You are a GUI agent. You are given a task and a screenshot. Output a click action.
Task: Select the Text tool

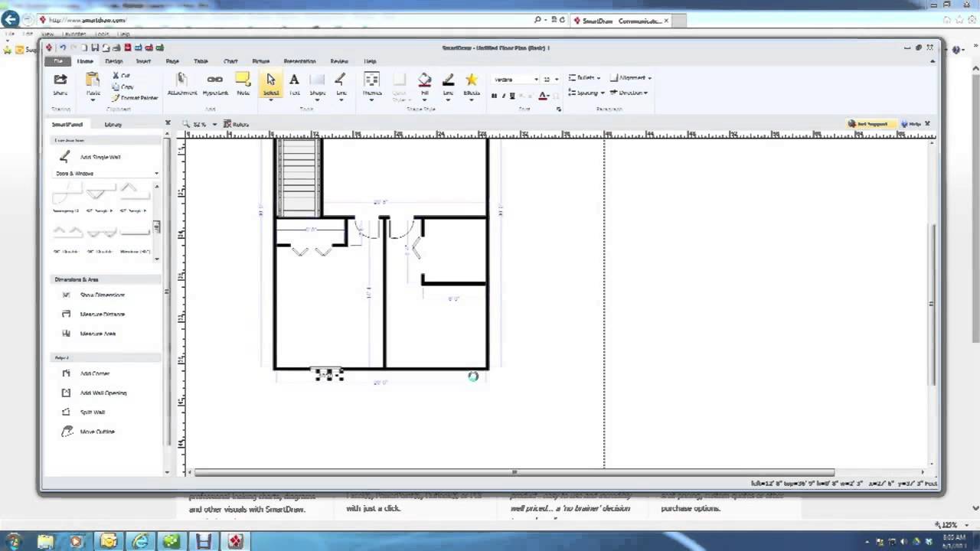(x=294, y=80)
